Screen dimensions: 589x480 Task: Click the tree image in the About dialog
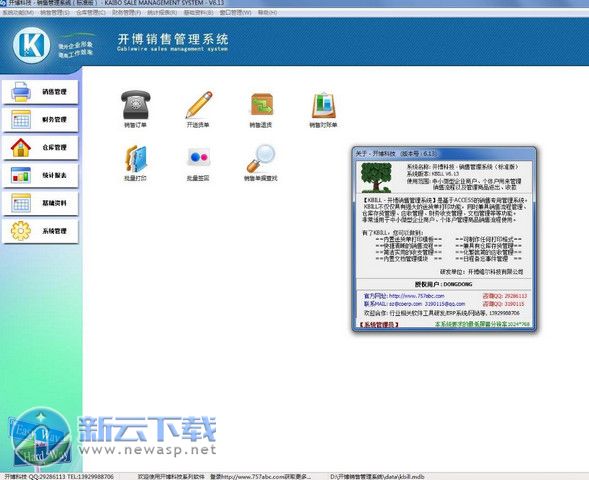pyautogui.click(x=376, y=177)
